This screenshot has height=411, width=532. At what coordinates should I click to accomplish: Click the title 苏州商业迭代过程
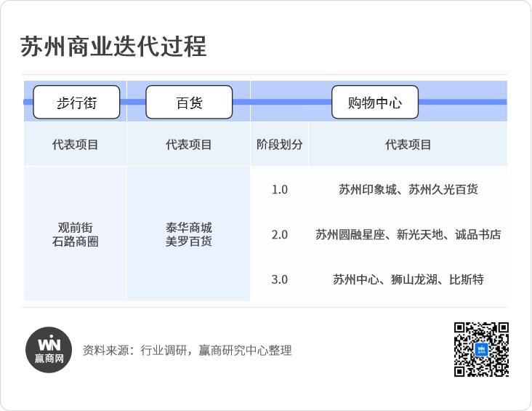click(113, 47)
